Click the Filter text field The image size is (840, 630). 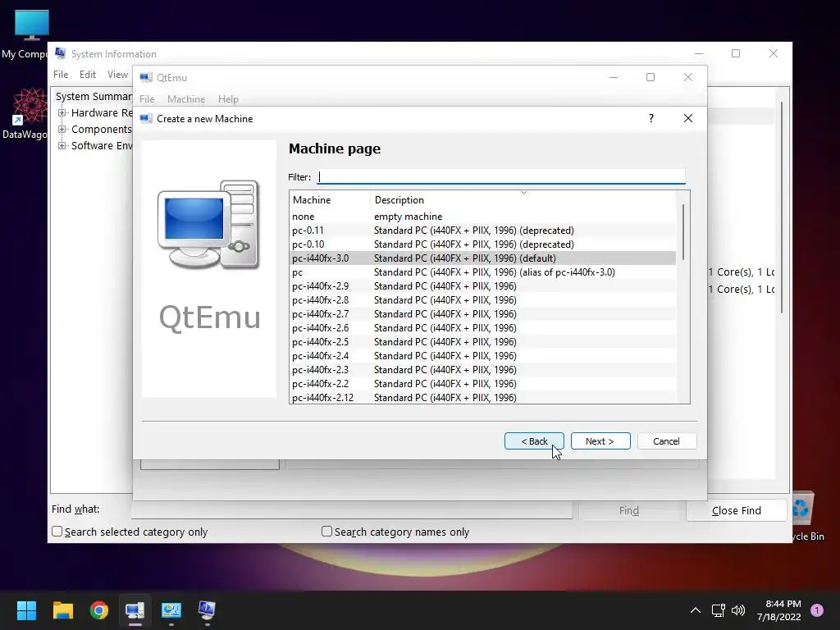click(x=501, y=177)
